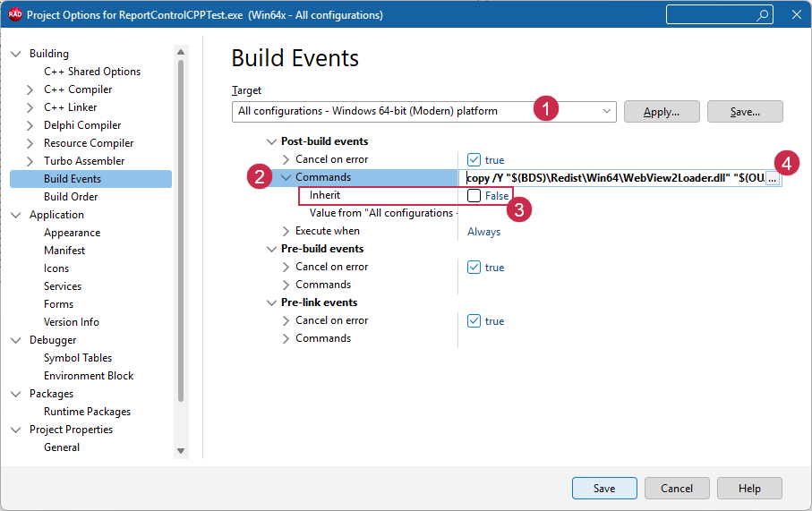The height and width of the screenshot is (511, 812).
Task: Toggle Post-build Cancel on error checkbox
Action: tap(474, 159)
